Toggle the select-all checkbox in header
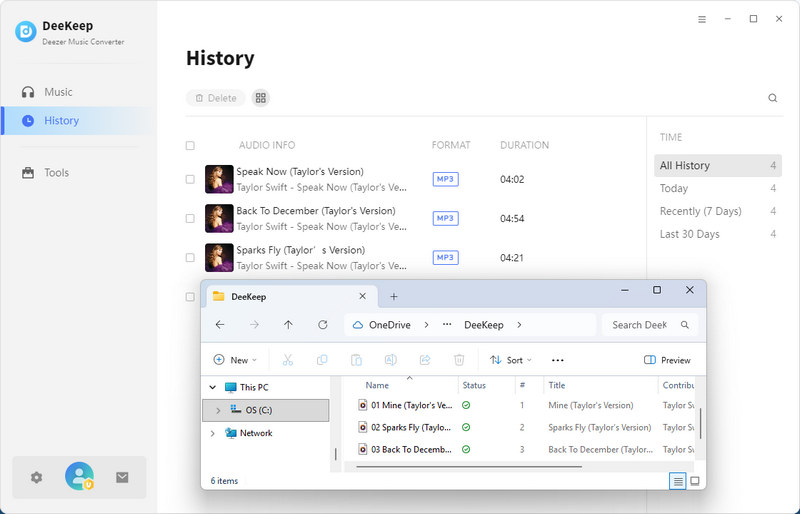 pyautogui.click(x=190, y=146)
